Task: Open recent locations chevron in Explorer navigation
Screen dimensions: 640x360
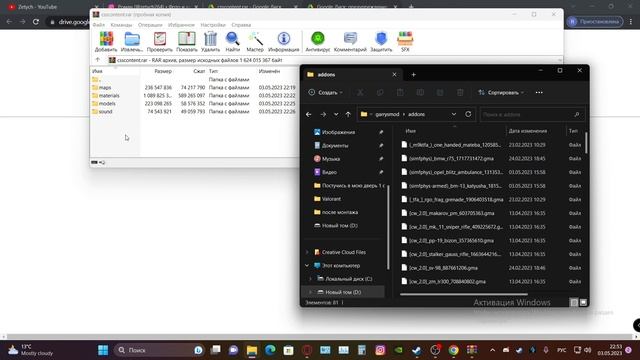Action: pos(336,114)
